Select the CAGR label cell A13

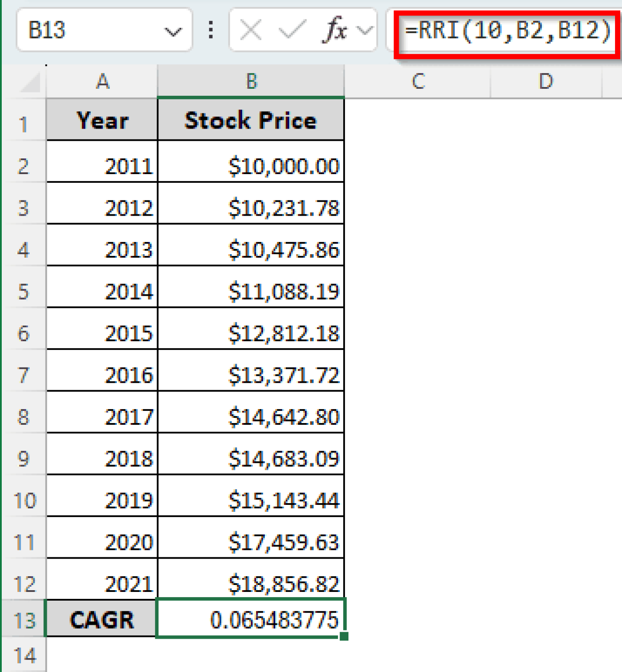pyautogui.click(x=102, y=619)
